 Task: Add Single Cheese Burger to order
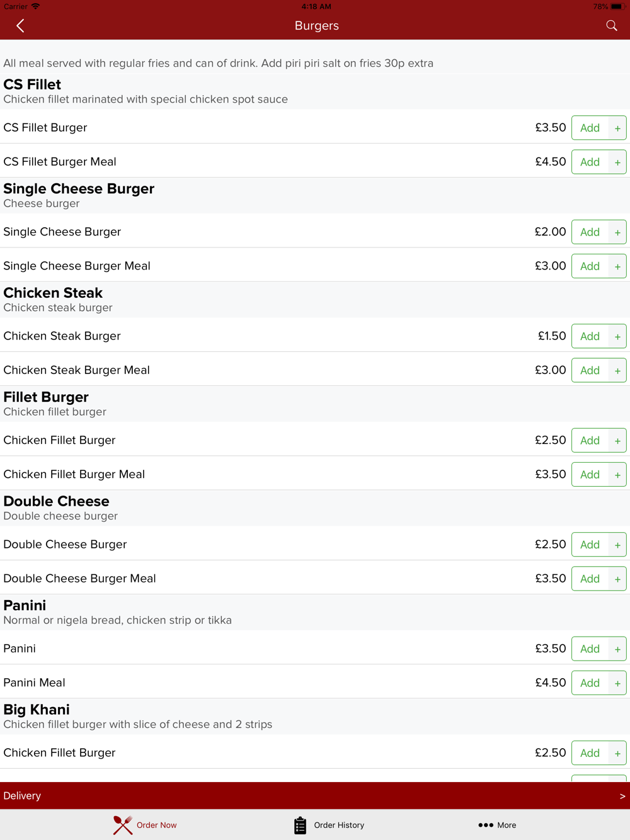[590, 232]
